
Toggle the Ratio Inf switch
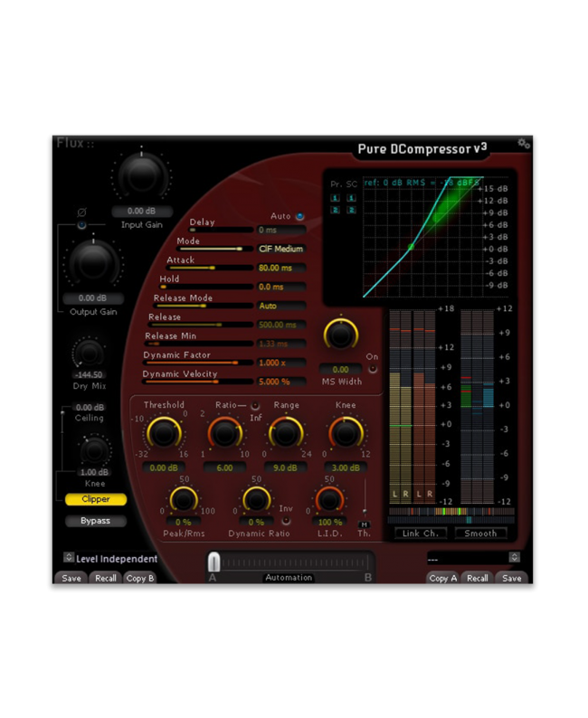(255, 406)
